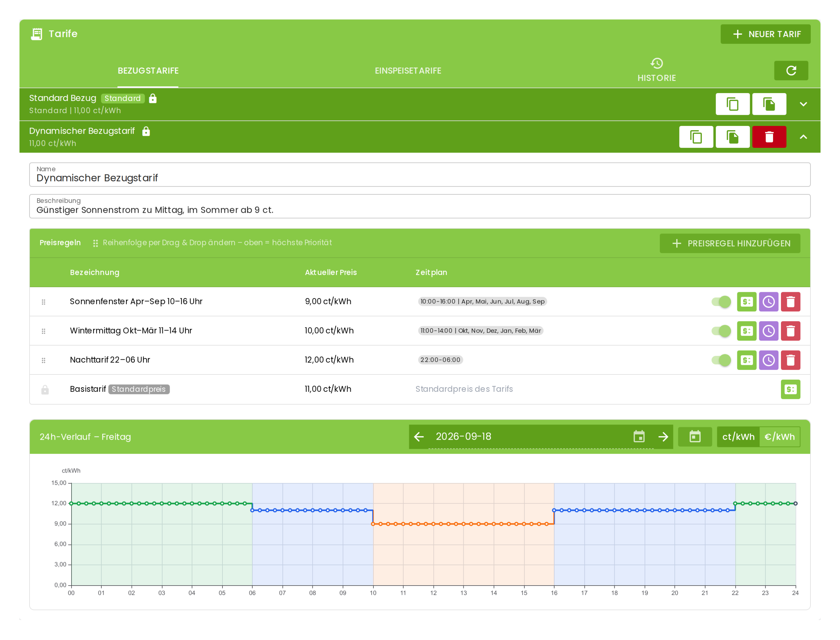Click the Beschreibung input field
Viewport: 840px width, 640px height.
[x=420, y=207]
